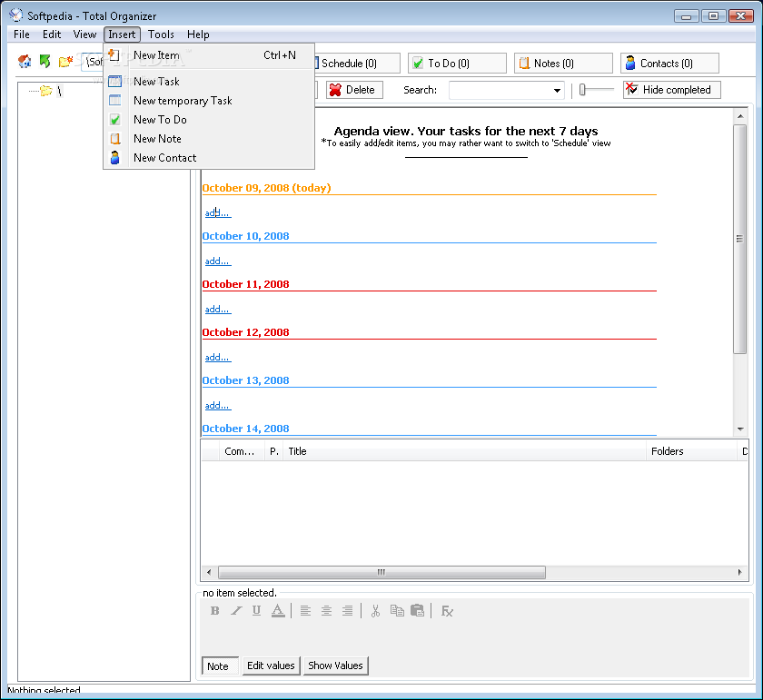Open the Contacts (0) tab
Screen dimensions: 763x700
[x=669, y=64]
